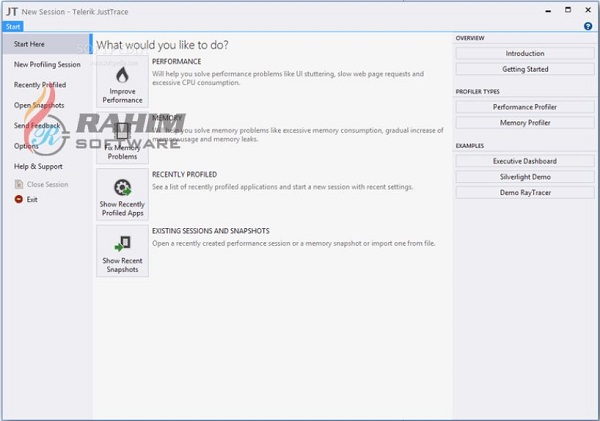Launch the Executive Dashboard example
Image resolution: width=600 pixels, height=421 pixels.
pos(525,161)
